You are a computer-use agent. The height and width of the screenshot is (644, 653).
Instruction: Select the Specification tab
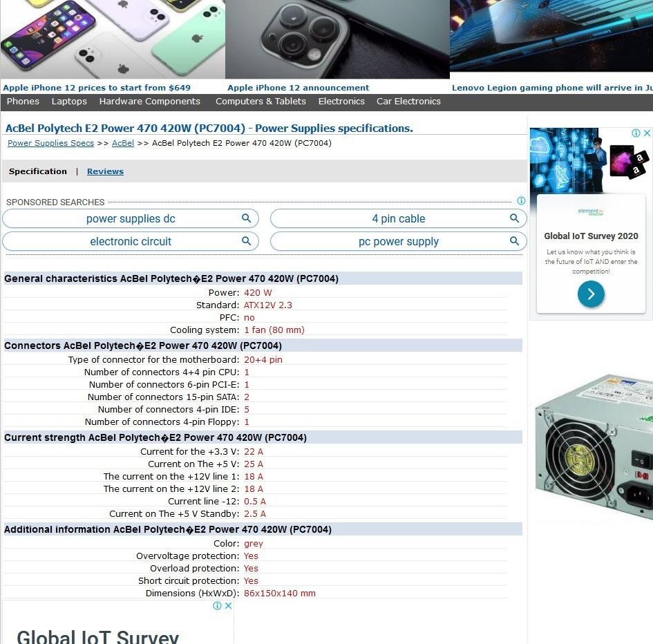[x=38, y=171]
